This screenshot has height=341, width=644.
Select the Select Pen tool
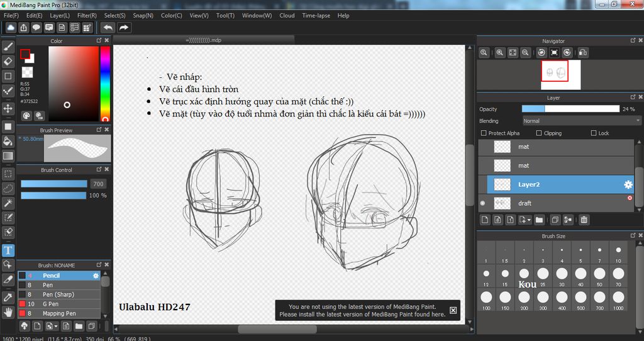[x=8, y=218]
